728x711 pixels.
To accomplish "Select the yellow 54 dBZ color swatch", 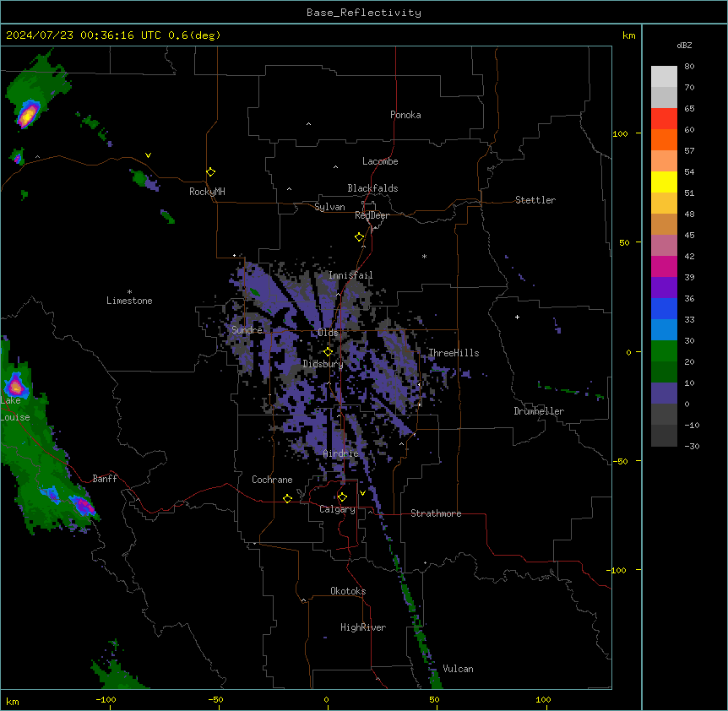I will point(664,182).
